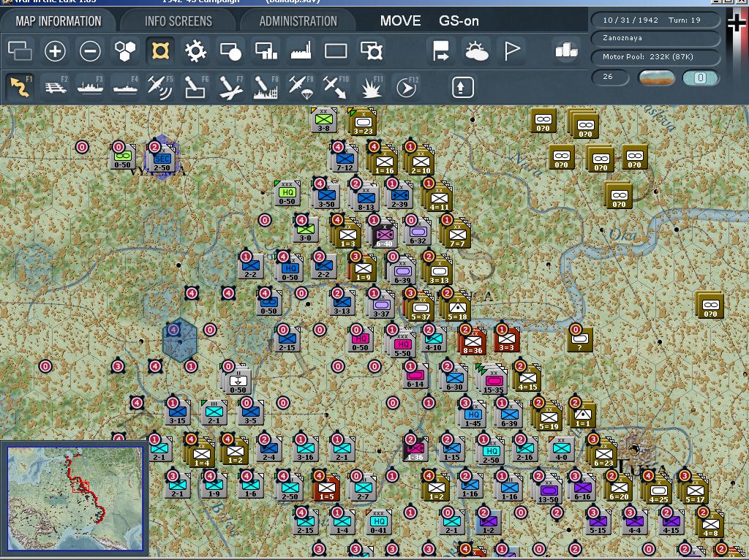Open the ADMINISTRATION tab
This screenshot has width=749, height=560.
[x=298, y=21]
